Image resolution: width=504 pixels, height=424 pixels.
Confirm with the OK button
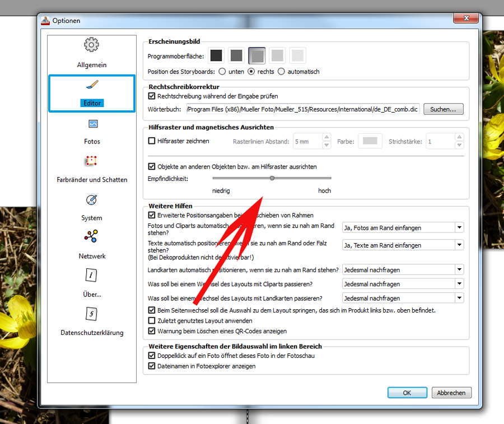click(x=407, y=393)
